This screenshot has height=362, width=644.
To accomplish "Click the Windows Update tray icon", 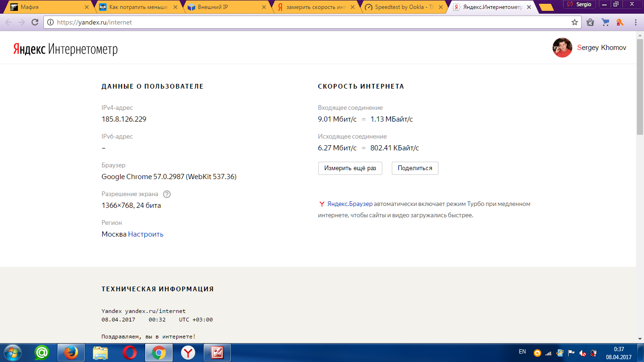I will coord(560,353).
